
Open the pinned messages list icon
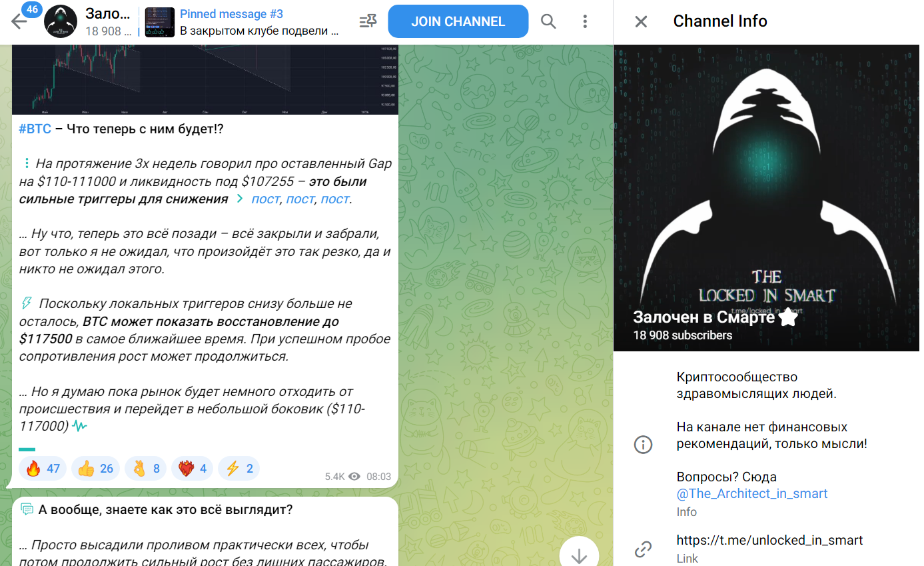pos(367,22)
